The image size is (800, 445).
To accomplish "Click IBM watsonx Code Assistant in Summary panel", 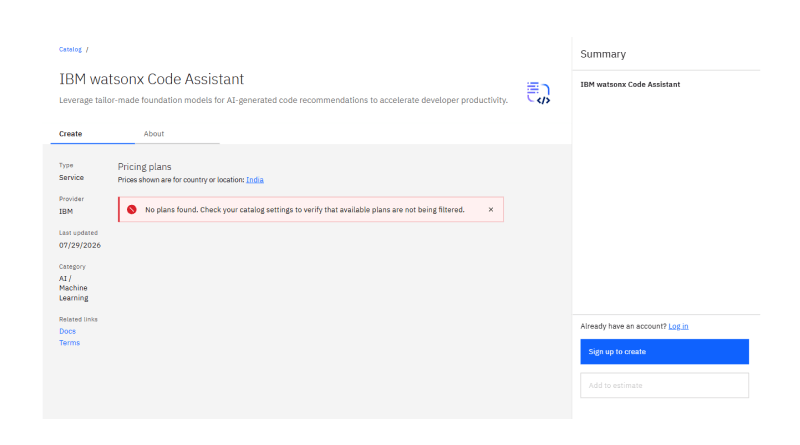I will (630, 85).
